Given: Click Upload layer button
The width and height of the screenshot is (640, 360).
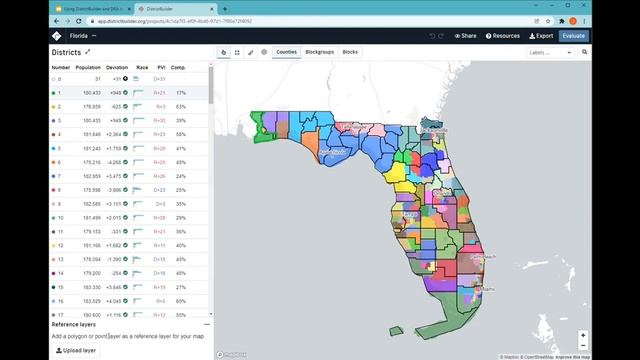Looking at the screenshot, I should (x=76, y=350).
